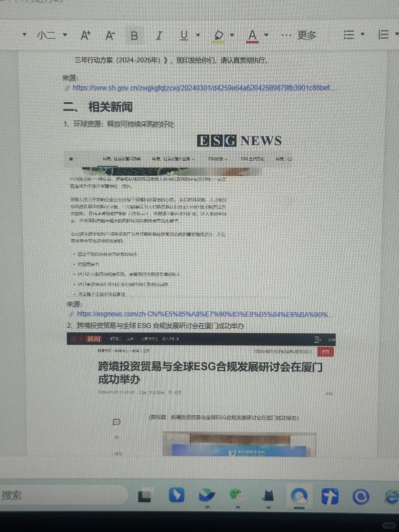Viewport: 399px width, 532px height.
Task: Select the highlight pen tool
Action: pos(219,35)
